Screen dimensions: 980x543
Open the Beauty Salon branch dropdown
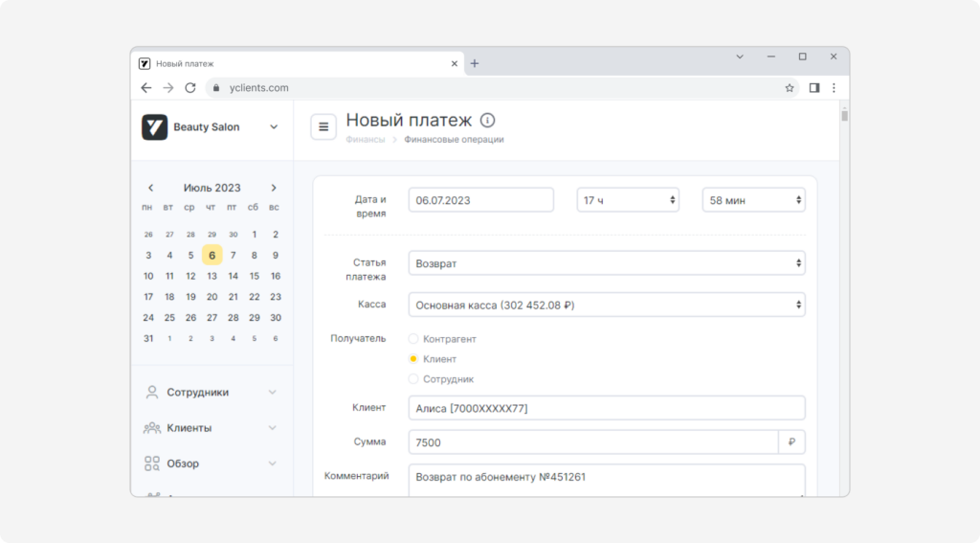tap(274, 127)
